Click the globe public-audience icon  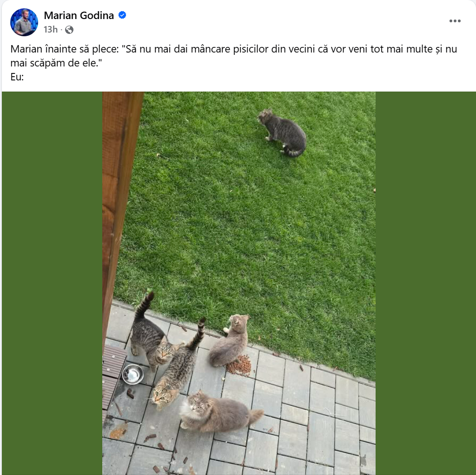coord(69,30)
